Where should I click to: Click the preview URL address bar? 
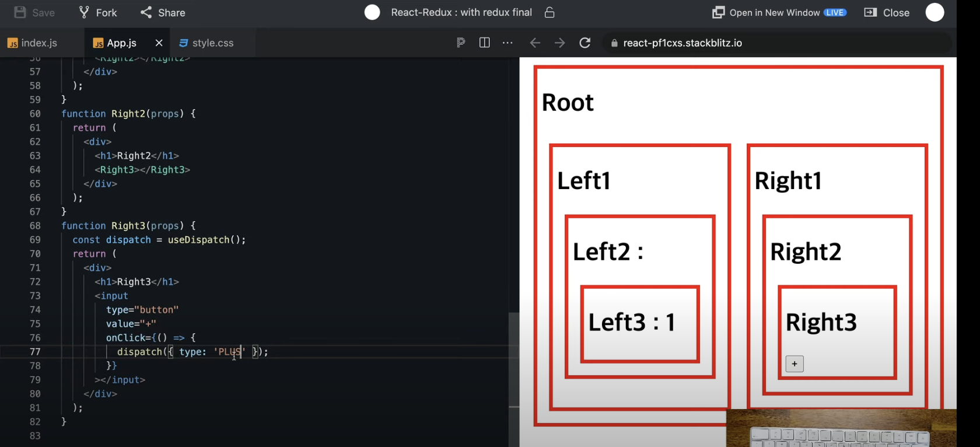[776, 43]
